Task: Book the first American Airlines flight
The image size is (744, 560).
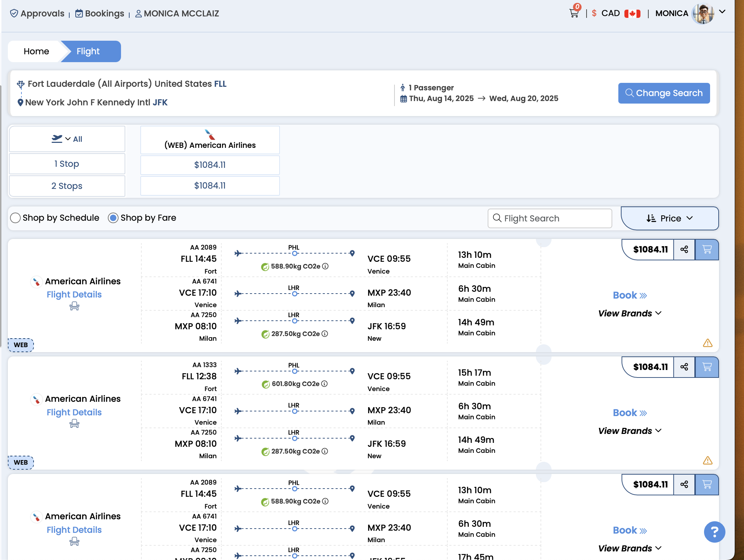Action: (630, 295)
